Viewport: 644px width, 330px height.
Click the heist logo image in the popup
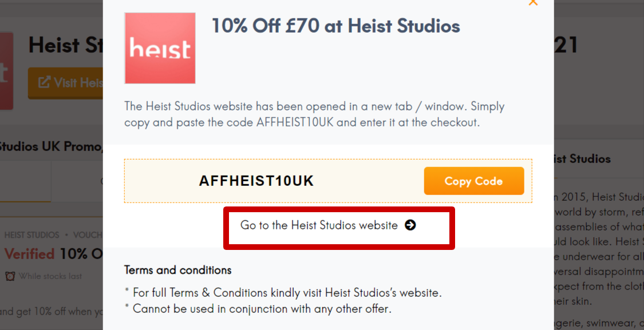[x=160, y=47]
